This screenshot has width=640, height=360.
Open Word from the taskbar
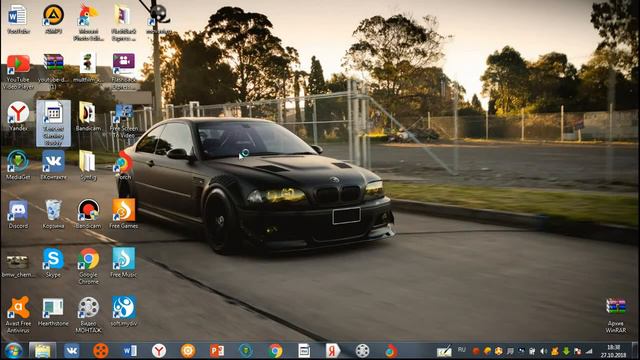130,351
